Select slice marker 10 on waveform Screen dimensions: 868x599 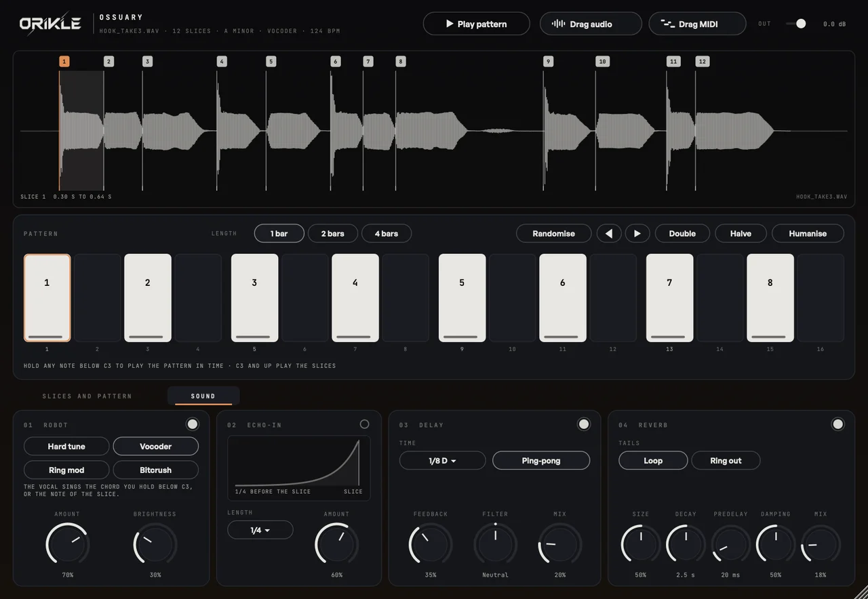(602, 62)
